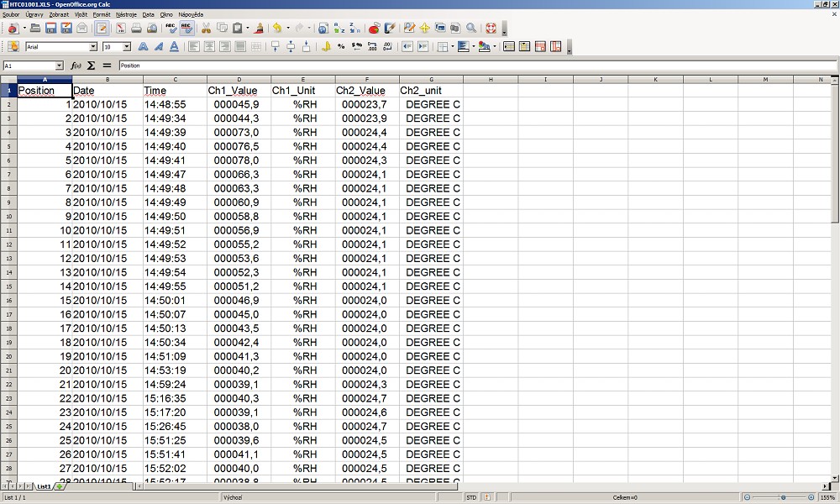
Task: Add a decimal place icon
Action: [x=372, y=46]
